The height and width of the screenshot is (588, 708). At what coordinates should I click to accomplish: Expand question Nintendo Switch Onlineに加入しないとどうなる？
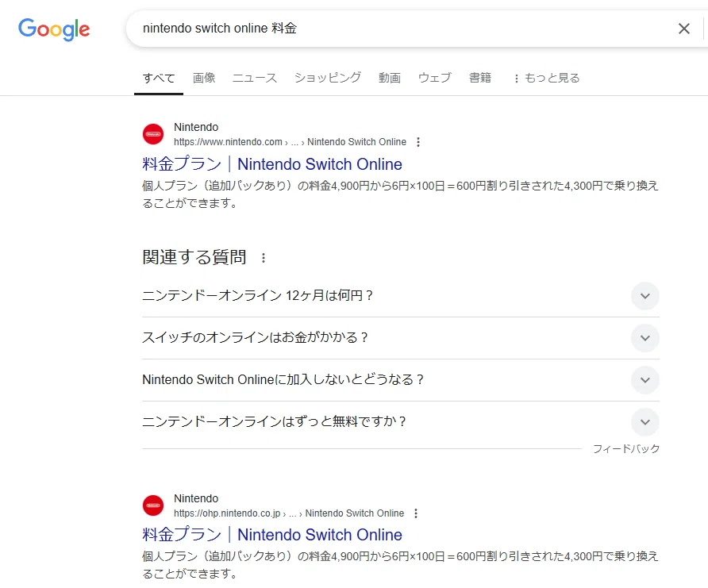point(401,380)
